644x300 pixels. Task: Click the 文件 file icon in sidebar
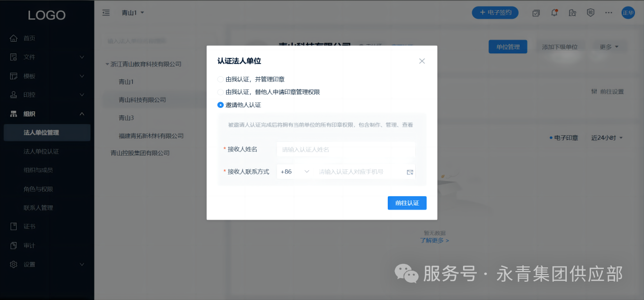pos(14,57)
